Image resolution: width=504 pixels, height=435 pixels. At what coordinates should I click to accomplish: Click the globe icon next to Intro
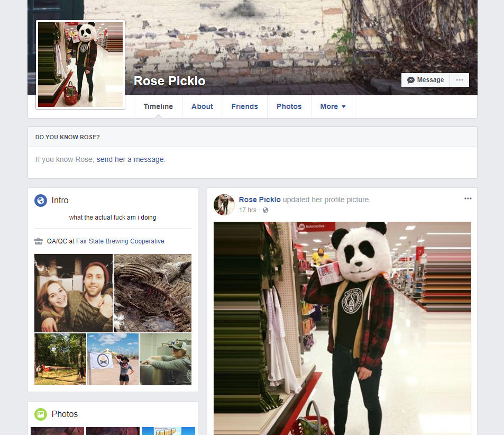41,201
